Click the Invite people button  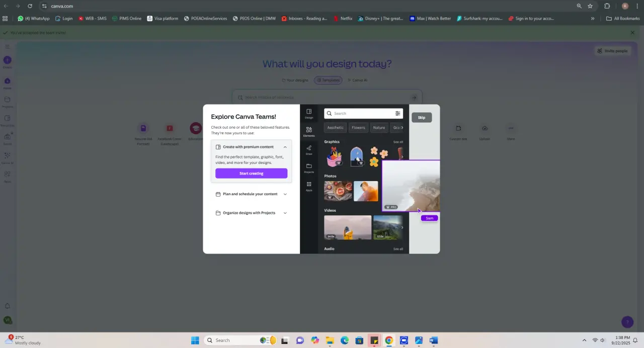point(612,51)
